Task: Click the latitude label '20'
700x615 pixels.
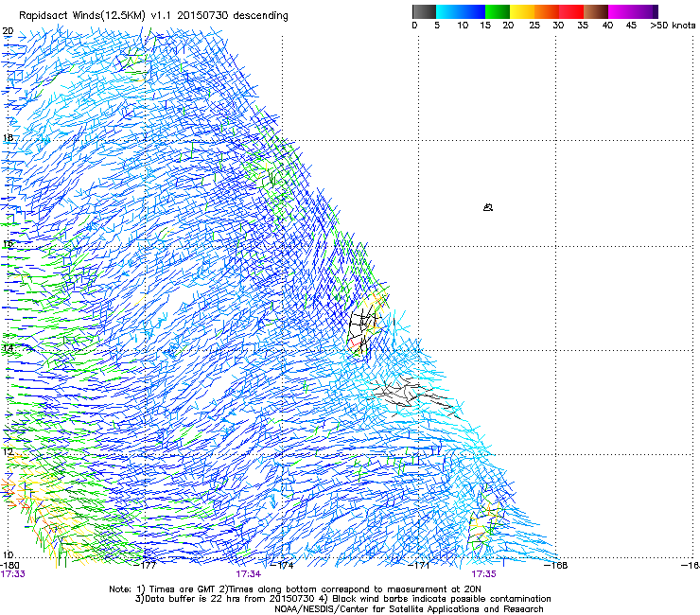Action: (8, 31)
